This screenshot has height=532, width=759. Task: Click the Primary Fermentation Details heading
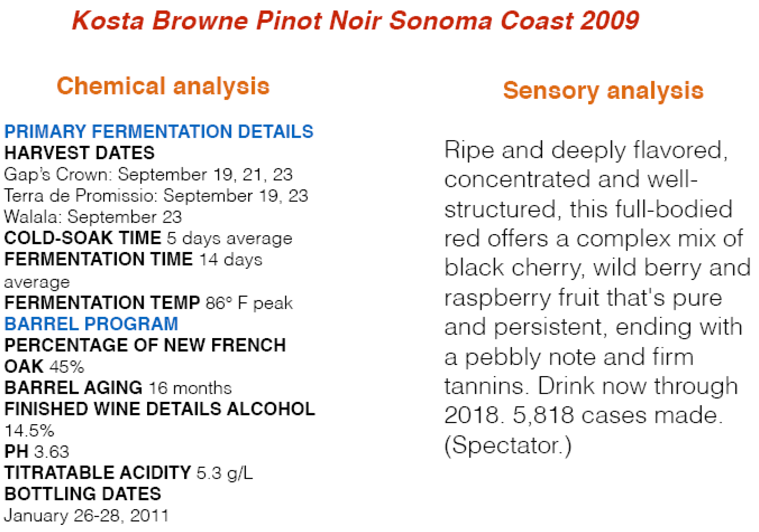[x=159, y=131]
